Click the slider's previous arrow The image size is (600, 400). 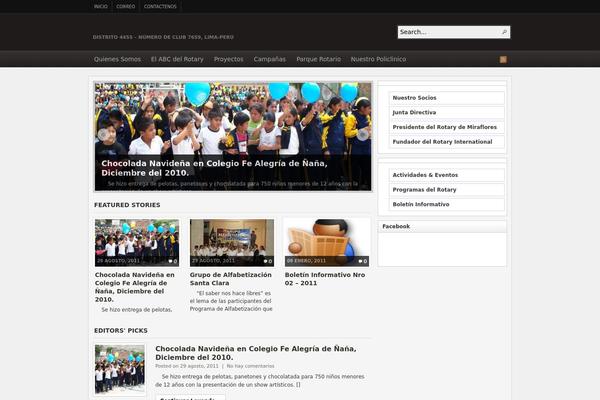pyautogui.click(x=103, y=135)
